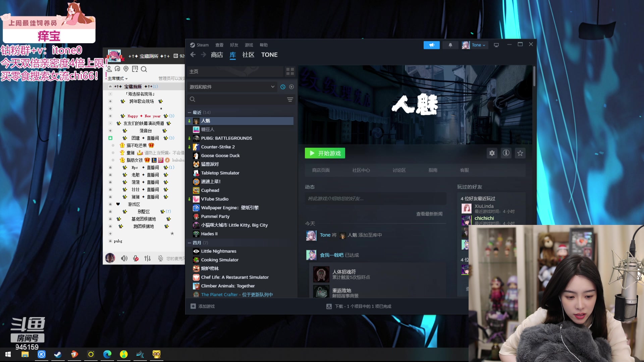Viewport: 644px width, 362px height.
Task: Toggle noise suppression mic icon in voice chat
Action: tap(160, 258)
